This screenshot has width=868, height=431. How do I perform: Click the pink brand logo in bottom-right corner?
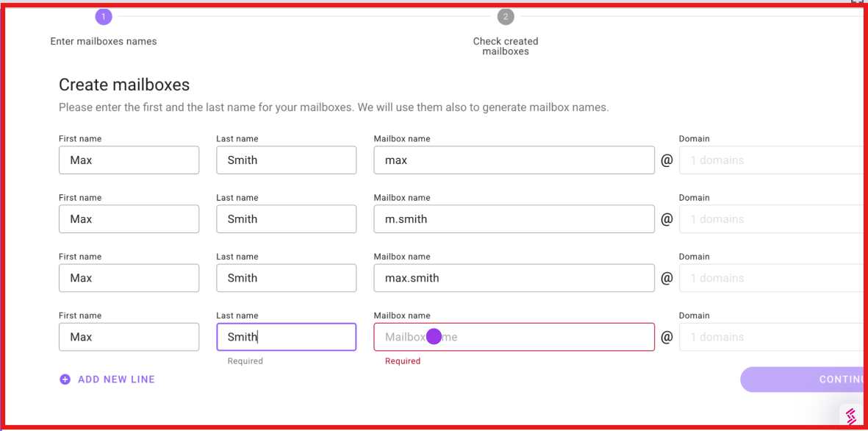(851, 414)
